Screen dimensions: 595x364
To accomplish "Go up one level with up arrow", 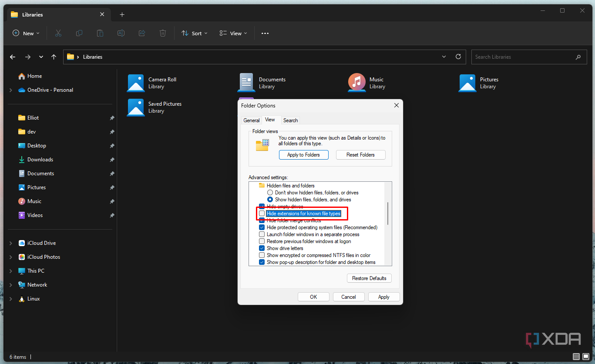I will tap(54, 57).
